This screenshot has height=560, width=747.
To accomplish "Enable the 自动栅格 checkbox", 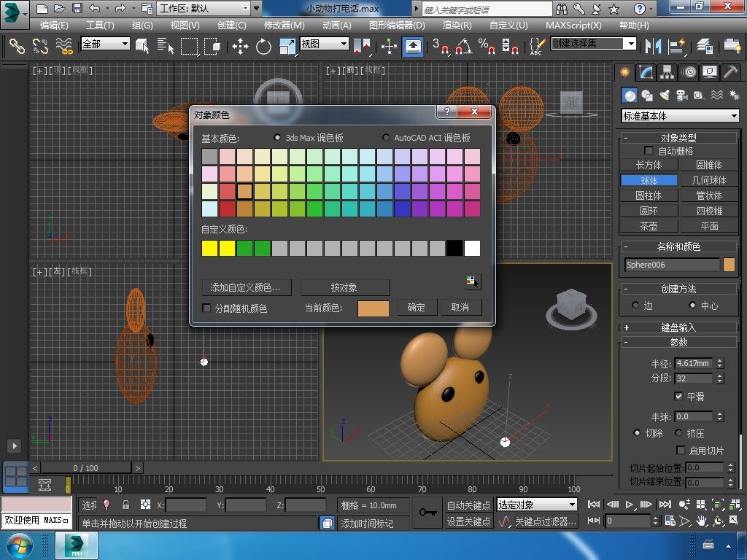I will 649,150.
